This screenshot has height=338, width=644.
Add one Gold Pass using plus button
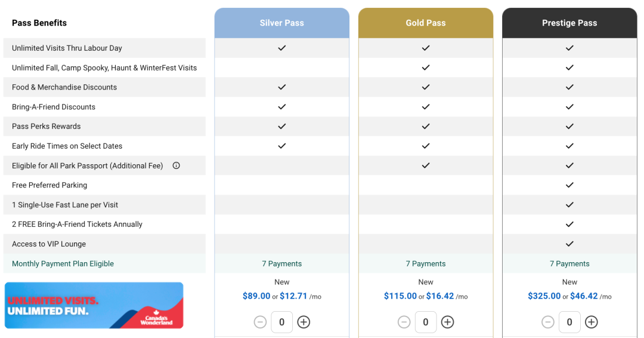coord(447,322)
